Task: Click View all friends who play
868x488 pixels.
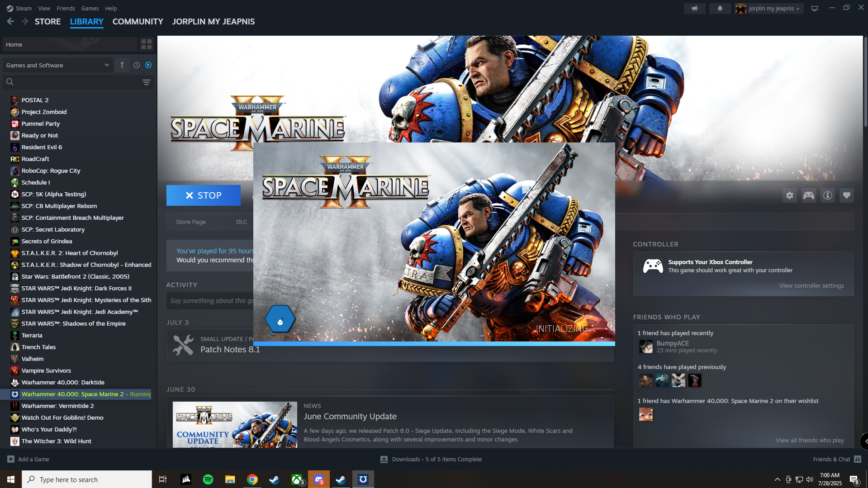Action: (x=810, y=440)
